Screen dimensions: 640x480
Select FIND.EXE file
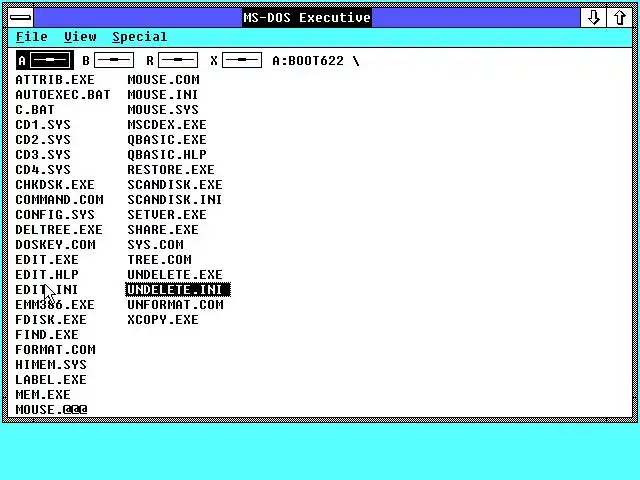[47, 335]
